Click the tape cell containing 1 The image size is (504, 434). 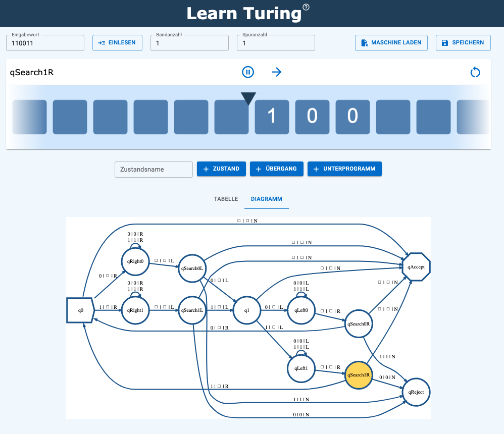click(272, 117)
